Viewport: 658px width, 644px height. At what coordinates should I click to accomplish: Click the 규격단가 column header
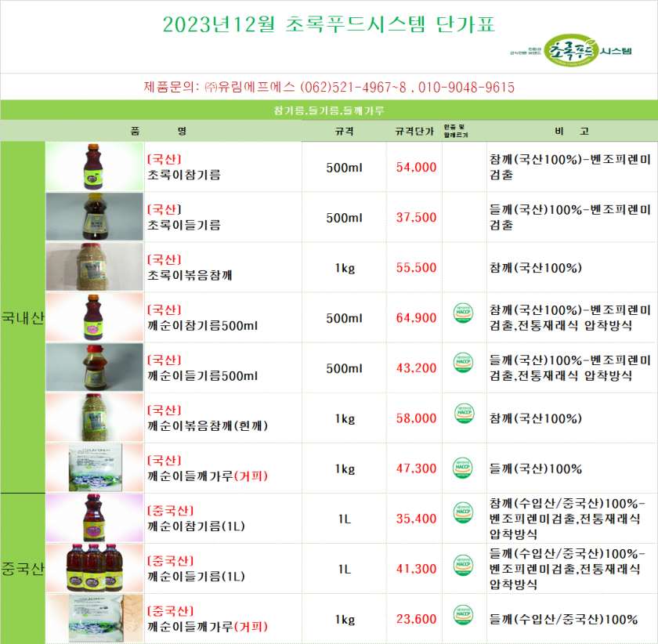pyautogui.click(x=414, y=131)
